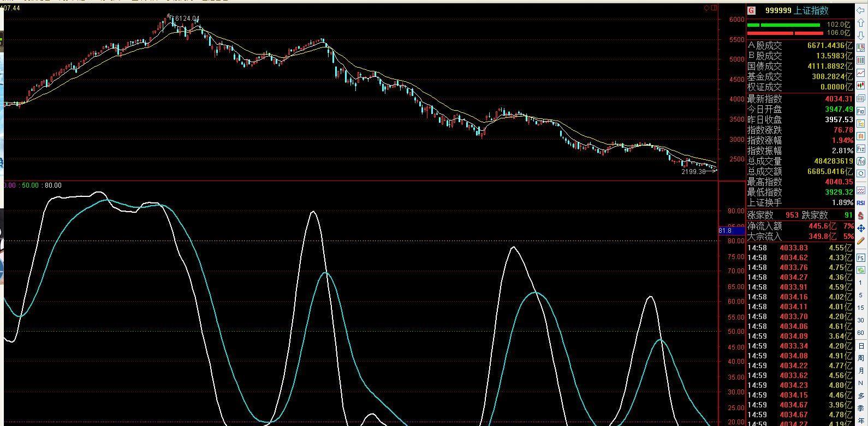Select the quarterly (季) period
Viewport: 868px width, 426px height.
click(861, 409)
